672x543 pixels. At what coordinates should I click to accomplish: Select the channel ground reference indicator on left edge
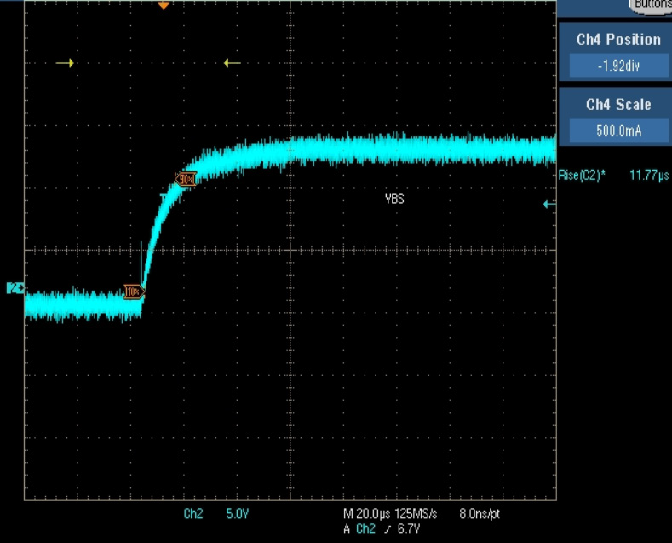click(14, 288)
